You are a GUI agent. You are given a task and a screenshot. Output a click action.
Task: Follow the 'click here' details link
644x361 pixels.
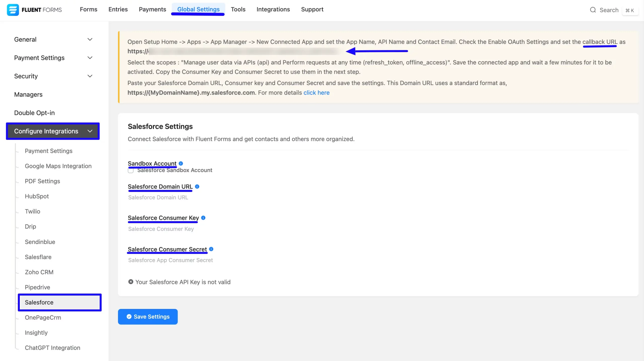316,93
